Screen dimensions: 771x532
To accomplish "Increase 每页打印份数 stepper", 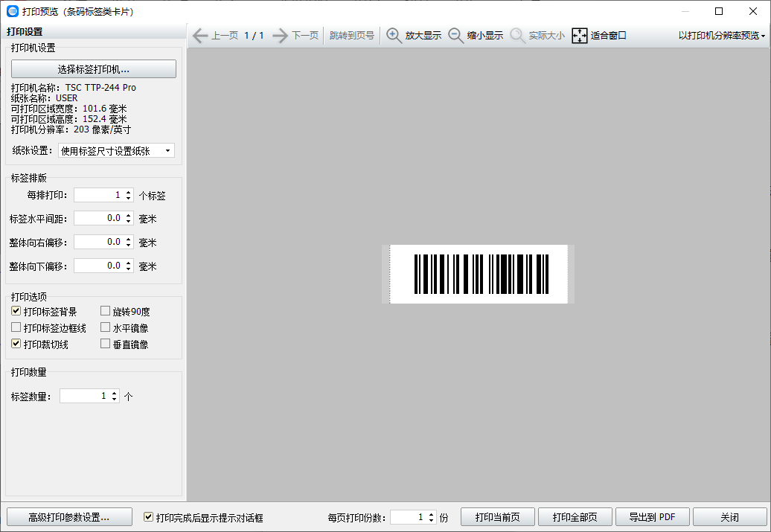I will pyautogui.click(x=431, y=514).
